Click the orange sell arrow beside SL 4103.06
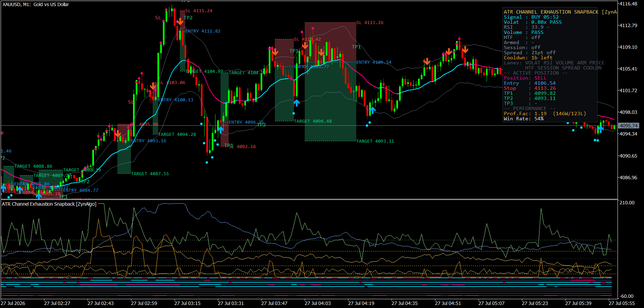 tap(153, 86)
